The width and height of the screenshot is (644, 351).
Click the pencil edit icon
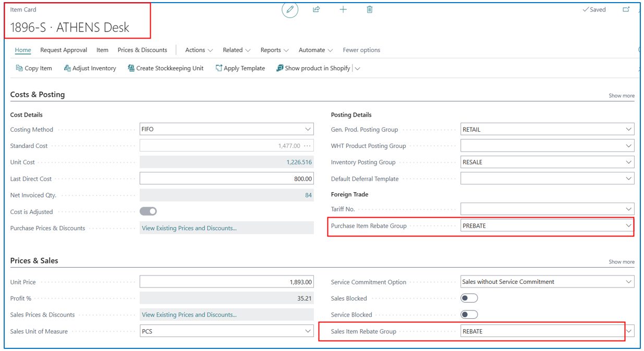click(290, 10)
